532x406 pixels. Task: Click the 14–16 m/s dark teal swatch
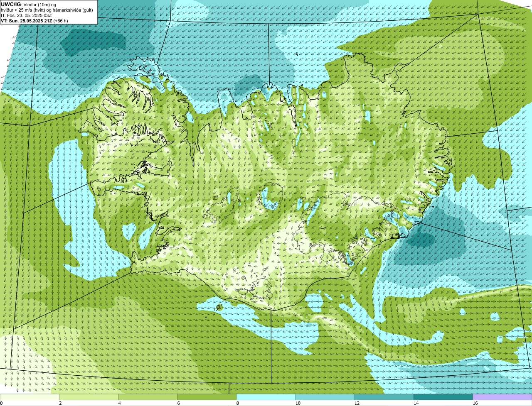tap(443, 397)
